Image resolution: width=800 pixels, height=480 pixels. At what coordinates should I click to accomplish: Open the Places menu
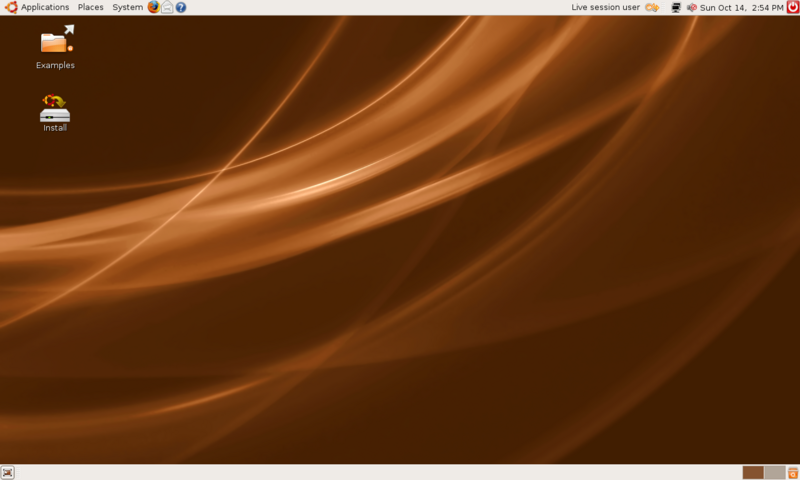click(x=90, y=7)
